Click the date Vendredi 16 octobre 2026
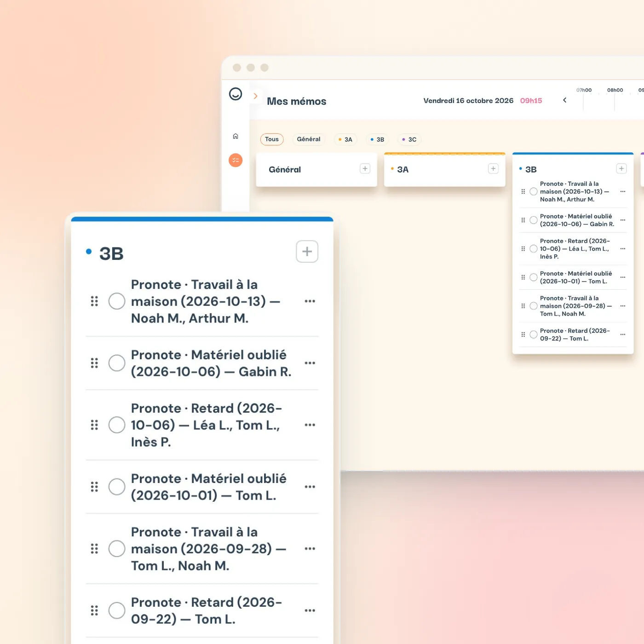The height and width of the screenshot is (644, 644). pyautogui.click(x=468, y=101)
